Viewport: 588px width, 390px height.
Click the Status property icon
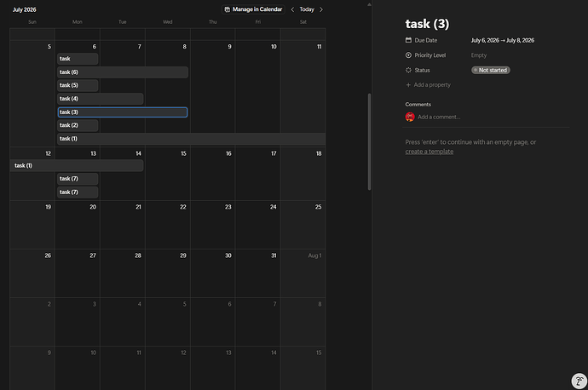point(408,70)
